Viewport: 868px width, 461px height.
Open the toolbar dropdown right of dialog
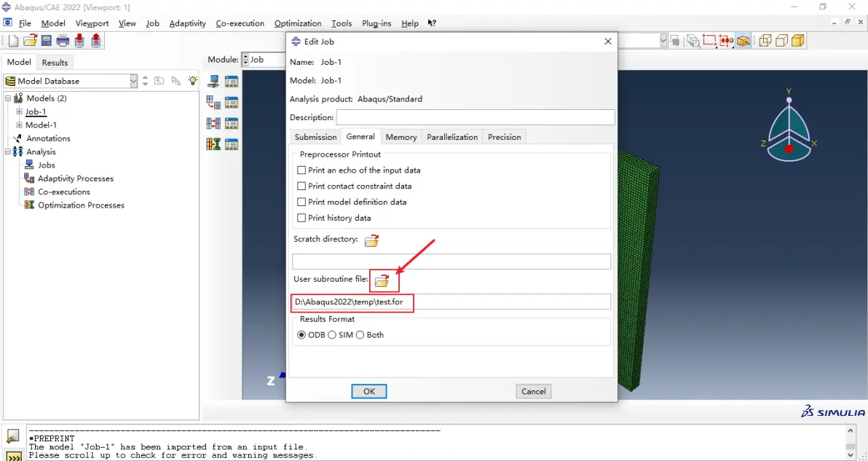[663, 40]
